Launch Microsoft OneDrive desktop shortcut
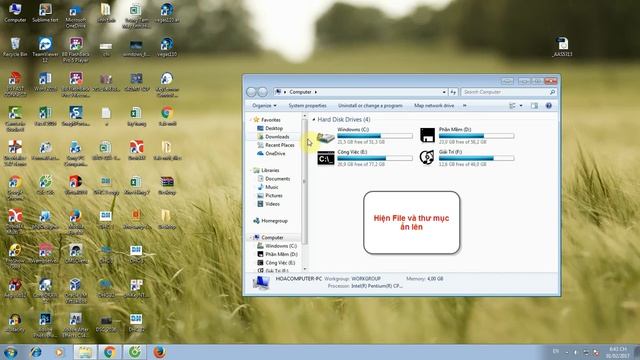This screenshot has width=640, height=360. tap(76, 15)
